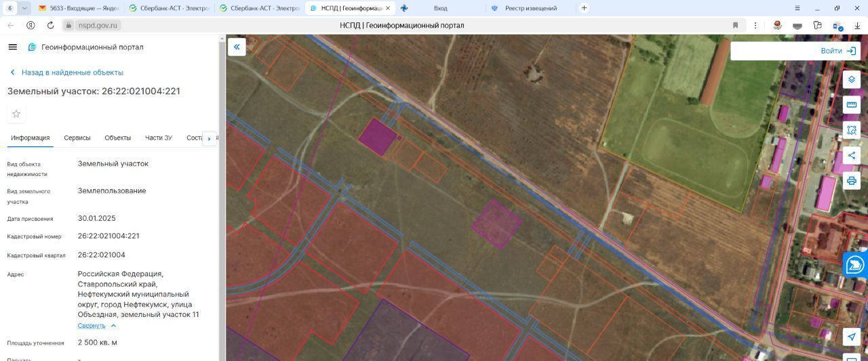Open browser downloads
Screen dimensions: 868x361
pos(858,25)
